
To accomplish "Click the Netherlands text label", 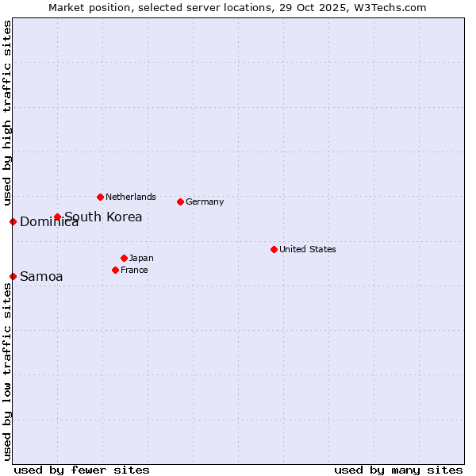I will tap(130, 197).
